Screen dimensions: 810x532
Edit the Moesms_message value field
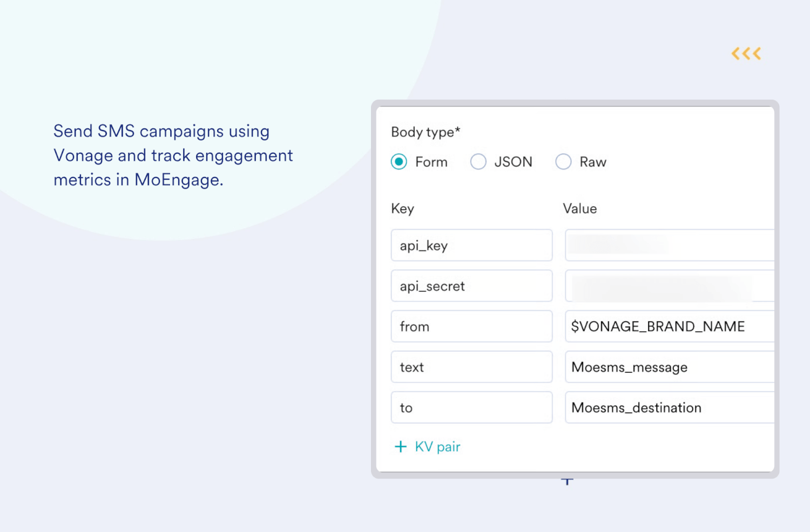tap(670, 367)
